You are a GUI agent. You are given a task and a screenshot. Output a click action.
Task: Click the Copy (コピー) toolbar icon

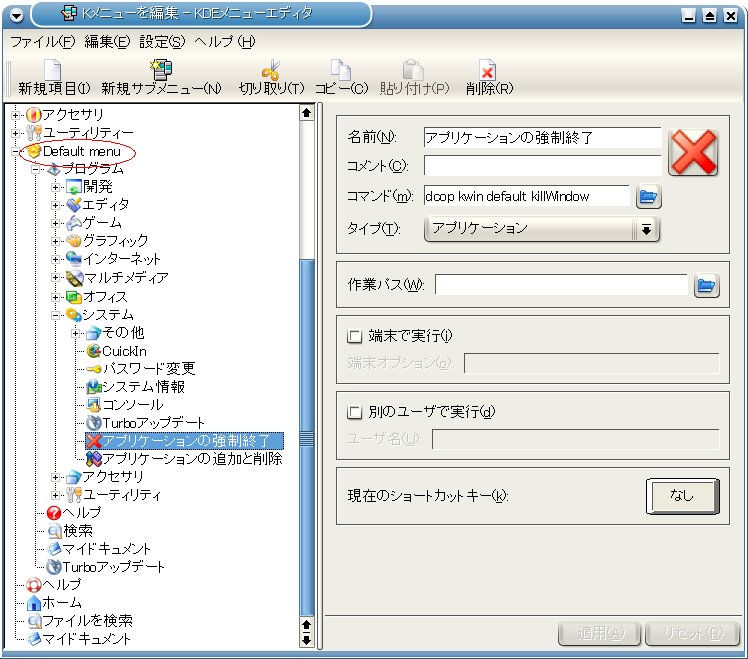pos(341,70)
